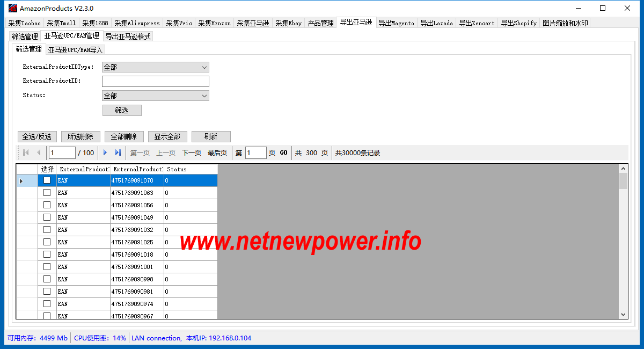Switch to 采集Ebay tab
This screenshot has height=349, width=644.
point(289,23)
